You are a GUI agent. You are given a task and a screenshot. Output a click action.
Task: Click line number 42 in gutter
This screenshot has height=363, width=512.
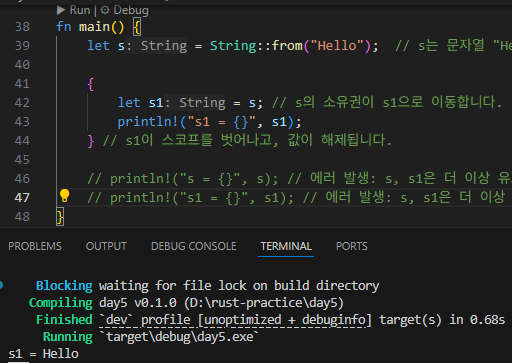(x=22, y=103)
